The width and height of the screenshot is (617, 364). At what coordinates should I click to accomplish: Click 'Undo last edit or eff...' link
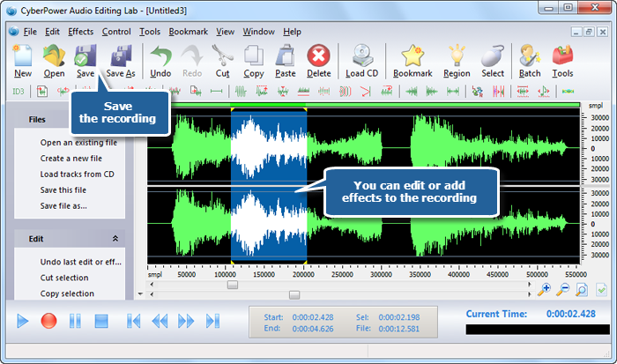tap(81, 262)
